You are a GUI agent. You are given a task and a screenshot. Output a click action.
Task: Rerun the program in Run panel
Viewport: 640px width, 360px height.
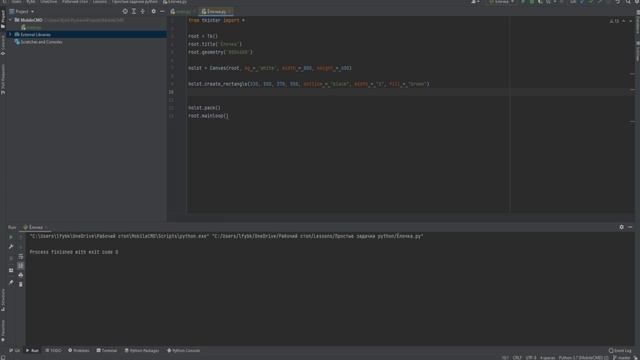(11, 237)
